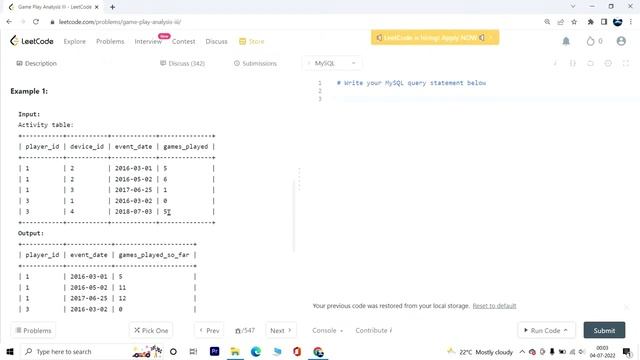Open Cortana circle in taskbar
640x360 pixels.
point(173,351)
